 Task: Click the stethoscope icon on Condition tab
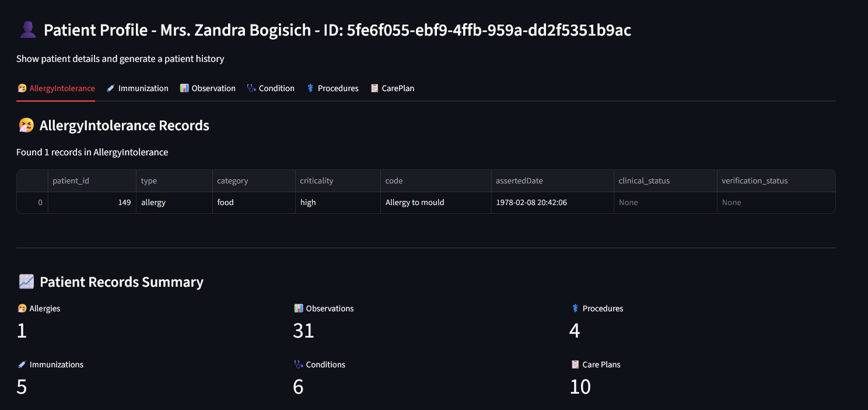[x=251, y=88]
